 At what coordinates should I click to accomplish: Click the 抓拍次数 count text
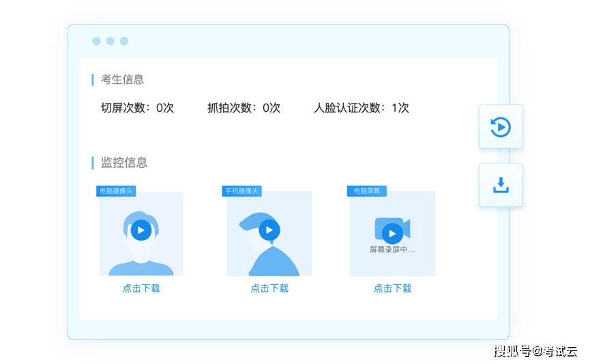click(x=244, y=108)
